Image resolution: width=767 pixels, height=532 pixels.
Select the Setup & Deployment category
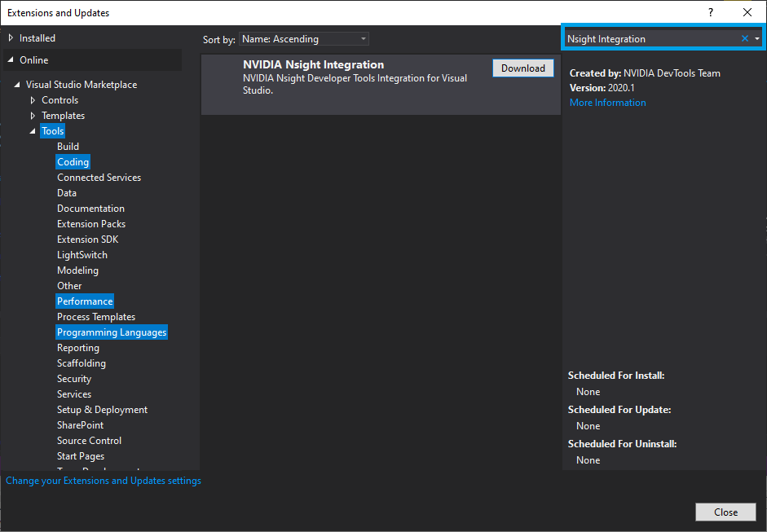102,410
